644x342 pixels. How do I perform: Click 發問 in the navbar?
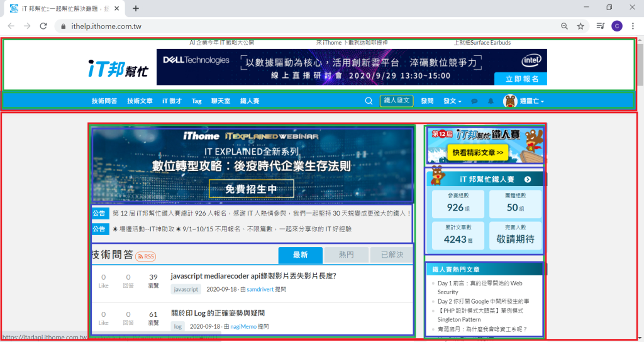(427, 101)
